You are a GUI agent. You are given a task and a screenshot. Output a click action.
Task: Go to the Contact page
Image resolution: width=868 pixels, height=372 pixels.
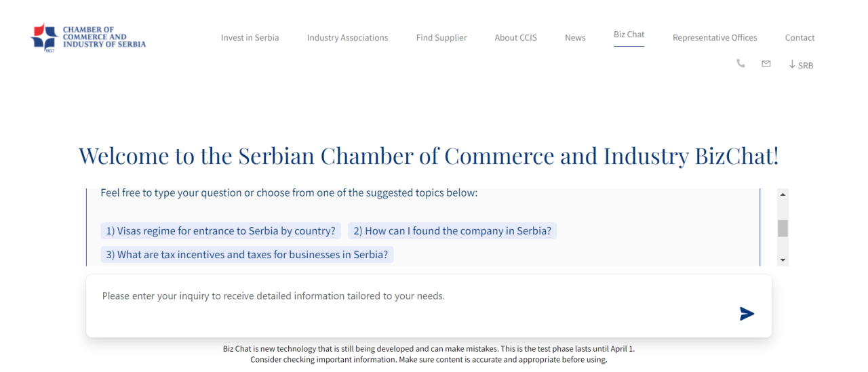click(x=800, y=38)
